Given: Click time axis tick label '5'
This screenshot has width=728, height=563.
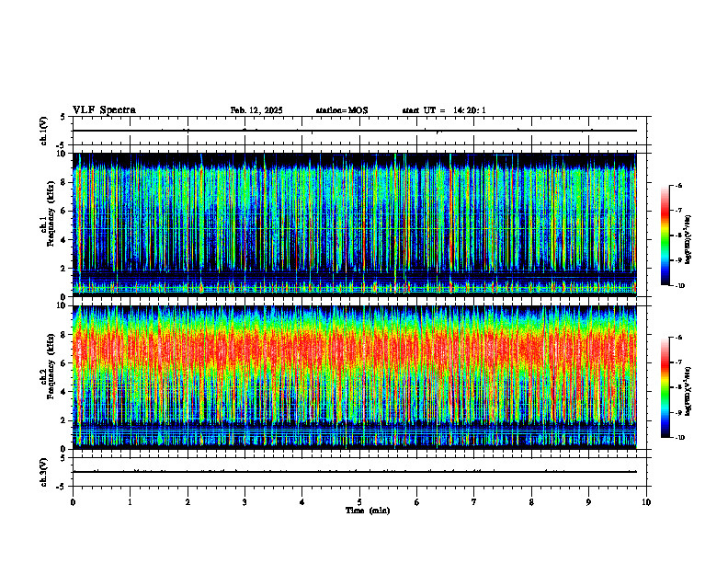Looking at the screenshot, I should point(359,502).
